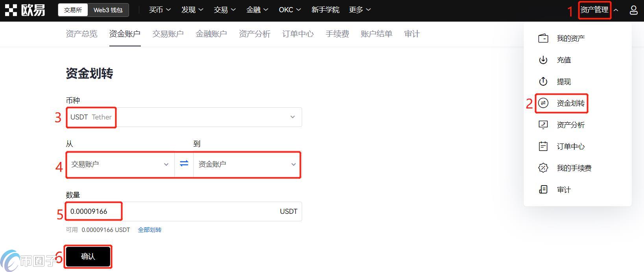
Task: Click the 数量 amount input field
Action: [197, 211]
